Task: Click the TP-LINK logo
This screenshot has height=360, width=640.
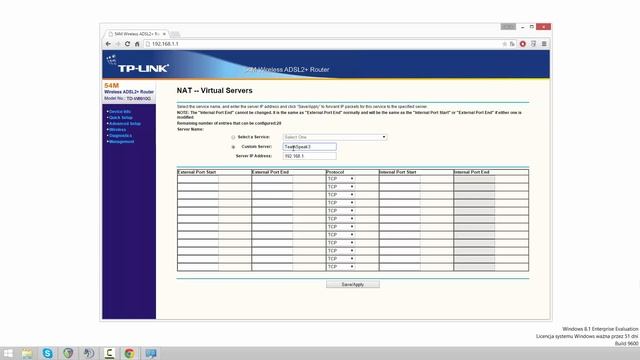Action: [138, 65]
